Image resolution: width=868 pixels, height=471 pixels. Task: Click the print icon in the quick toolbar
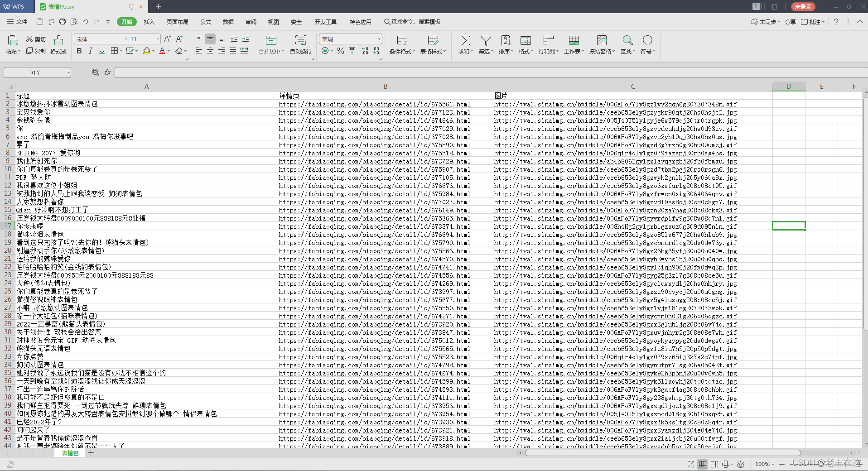coord(63,22)
